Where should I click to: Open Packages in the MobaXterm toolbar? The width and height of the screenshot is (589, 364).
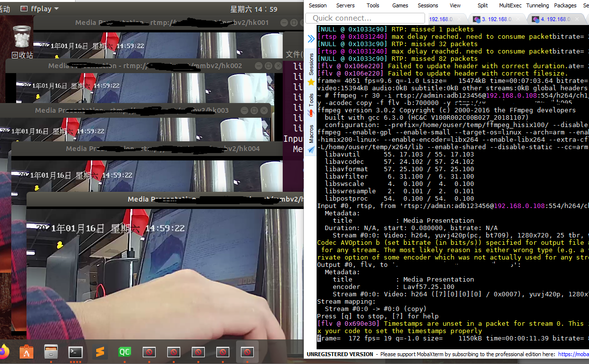565,5
